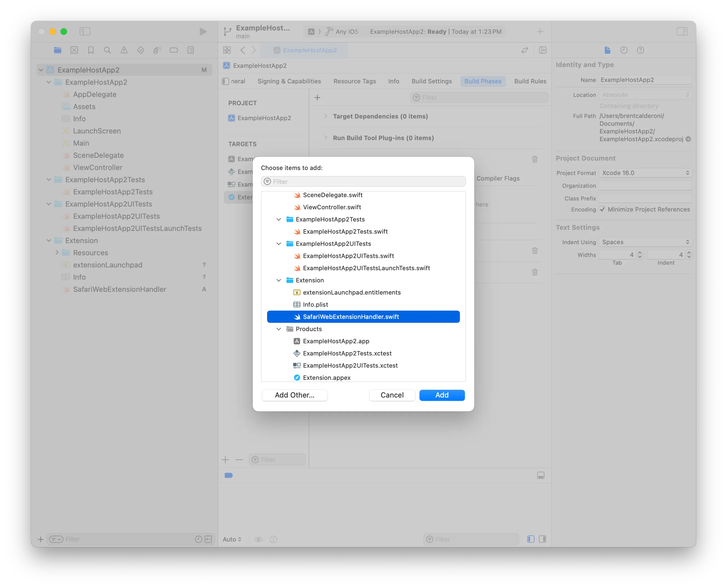Open the Breakpoint navigator icon
727x588 pixels.
click(174, 50)
